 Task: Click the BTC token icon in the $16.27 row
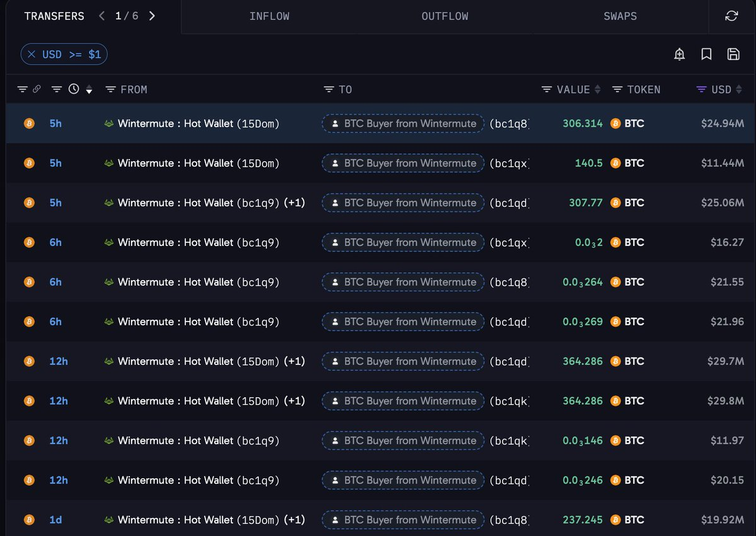click(616, 242)
